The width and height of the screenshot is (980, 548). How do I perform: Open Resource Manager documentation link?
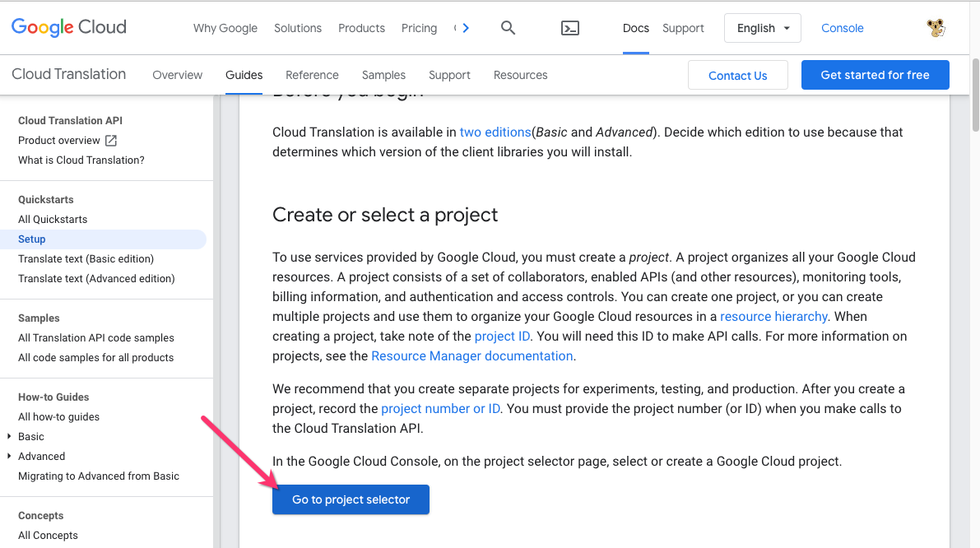pyautogui.click(x=471, y=356)
